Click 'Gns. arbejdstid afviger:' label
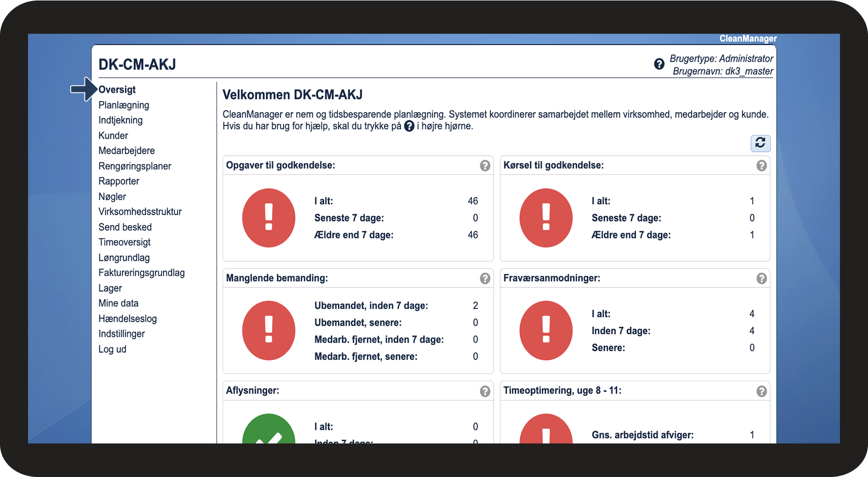Image resolution: width=868 pixels, height=477 pixels. point(643,435)
